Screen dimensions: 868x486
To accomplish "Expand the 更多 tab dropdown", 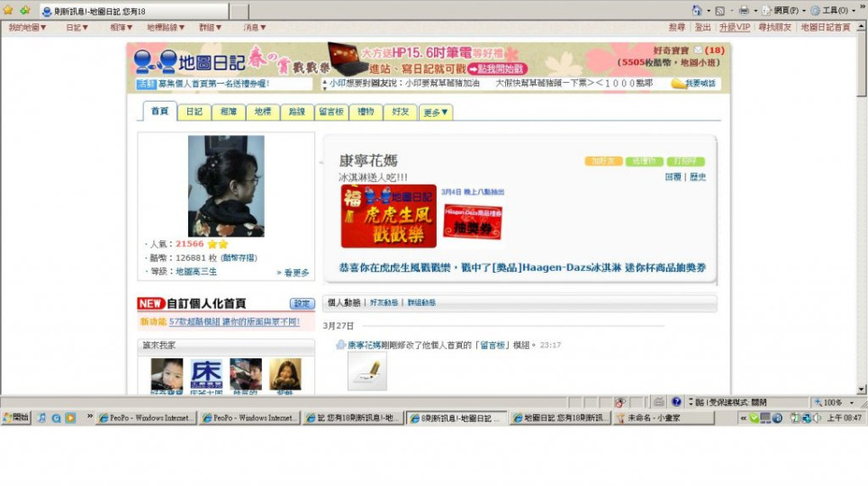I will coord(437,112).
